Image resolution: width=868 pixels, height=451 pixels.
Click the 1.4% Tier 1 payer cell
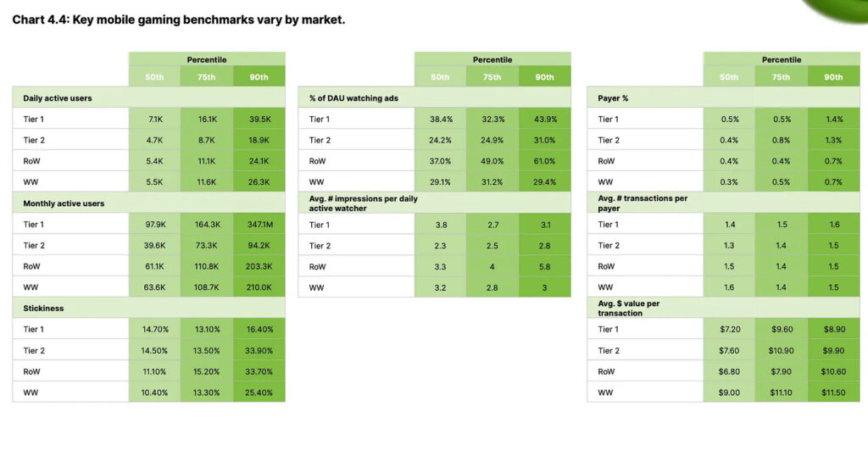833,120
